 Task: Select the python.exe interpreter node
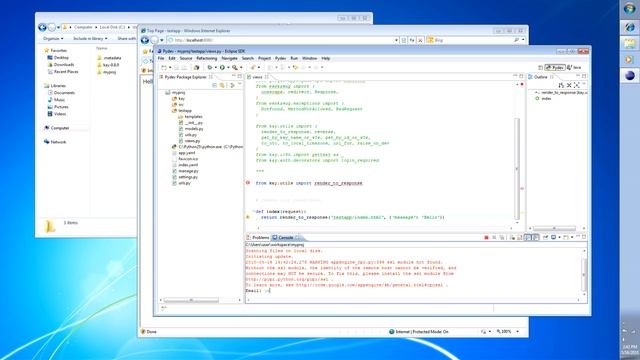tap(207, 147)
